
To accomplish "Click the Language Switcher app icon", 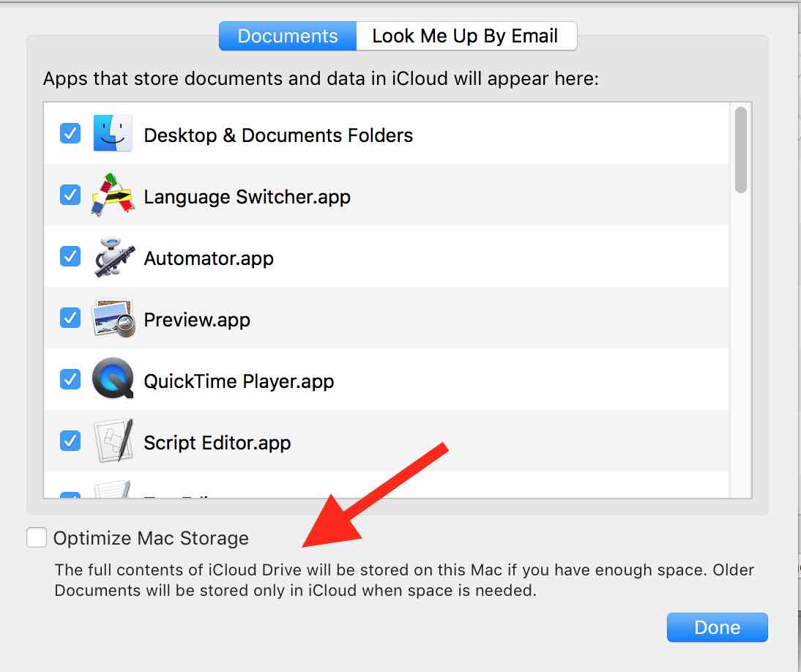I will (x=113, y=196).
